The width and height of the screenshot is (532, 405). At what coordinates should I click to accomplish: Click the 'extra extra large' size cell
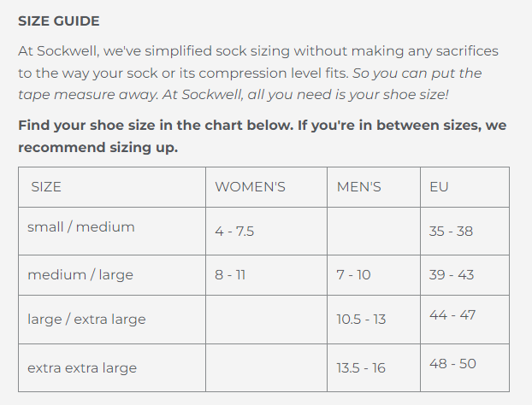82,368
